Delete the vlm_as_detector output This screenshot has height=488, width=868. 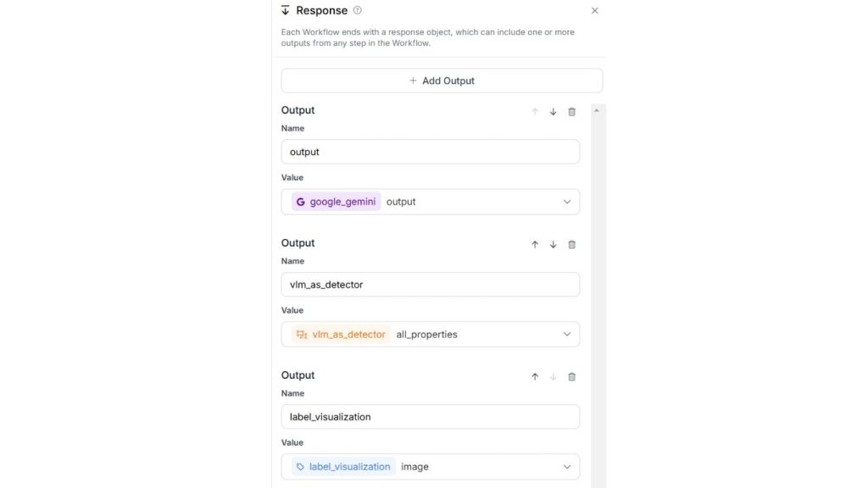572,244
